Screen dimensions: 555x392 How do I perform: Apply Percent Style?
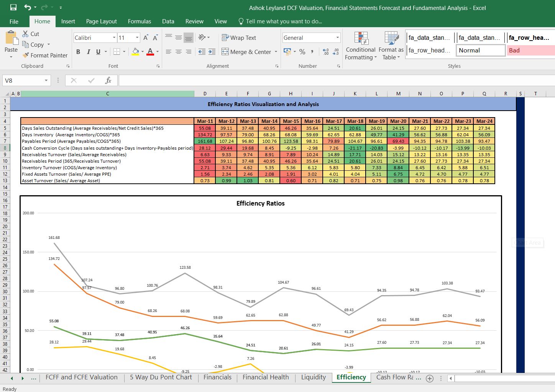pos(302,52)
